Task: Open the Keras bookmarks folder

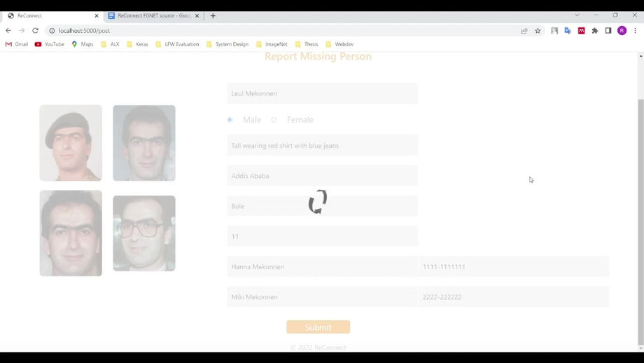Action: coord(137,44)
